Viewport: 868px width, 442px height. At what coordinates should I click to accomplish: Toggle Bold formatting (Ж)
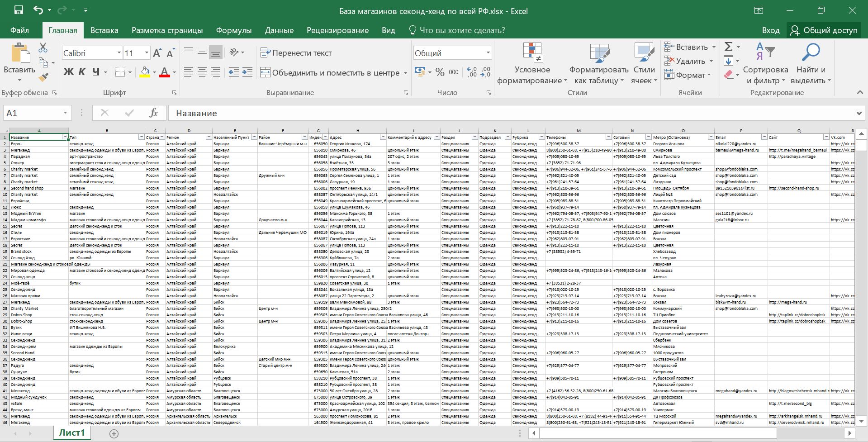[68, 72]
